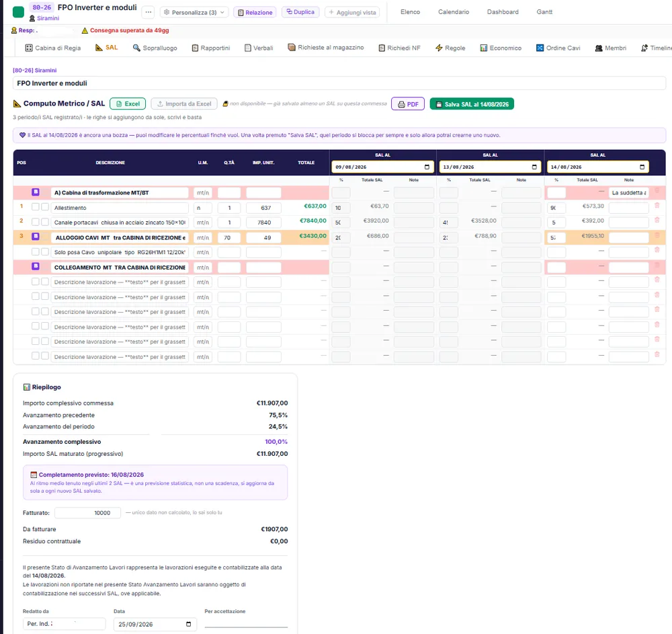672x634 pixels.
Task: Click the three-dots more options icon
Action: [149, 12]
